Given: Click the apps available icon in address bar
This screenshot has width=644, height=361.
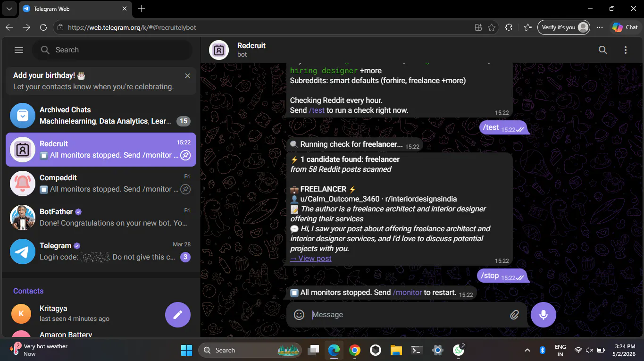Looking at the screenshot, I should 478,28.
